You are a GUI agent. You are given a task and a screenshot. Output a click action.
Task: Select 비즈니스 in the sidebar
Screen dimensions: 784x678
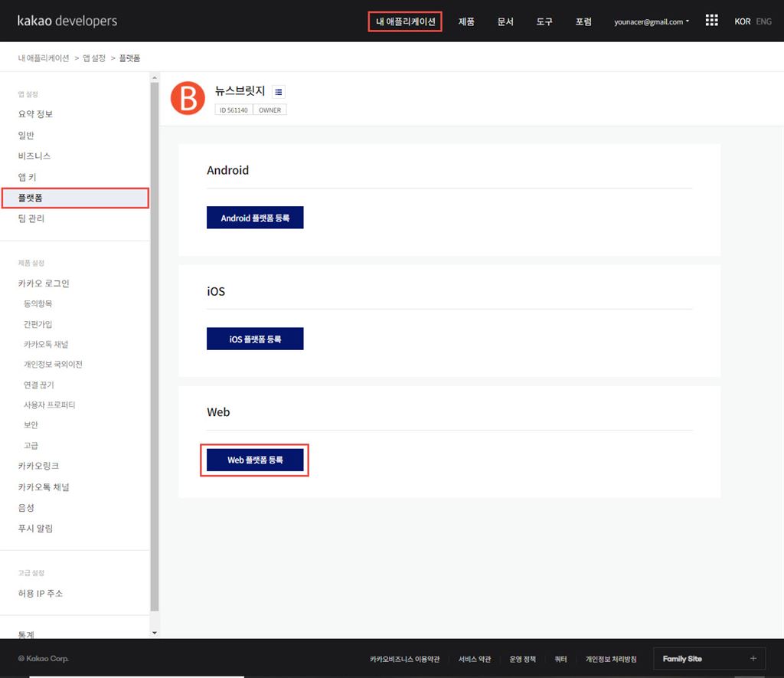[x=34, y=156]
